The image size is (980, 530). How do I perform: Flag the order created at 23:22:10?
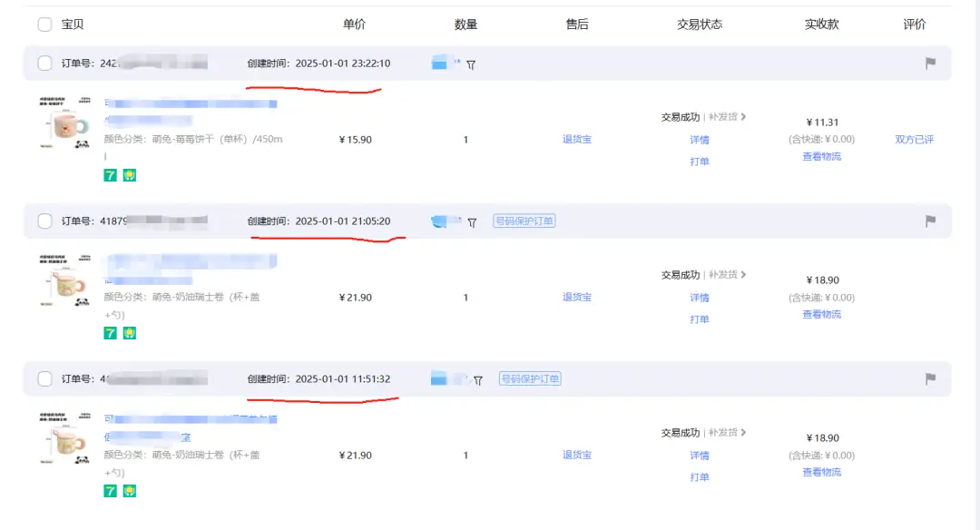coord(930,64)
